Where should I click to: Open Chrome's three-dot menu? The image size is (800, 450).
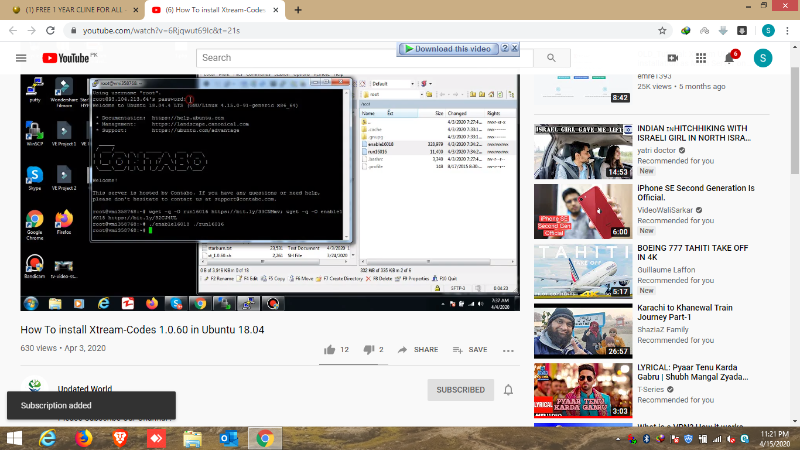787,31
